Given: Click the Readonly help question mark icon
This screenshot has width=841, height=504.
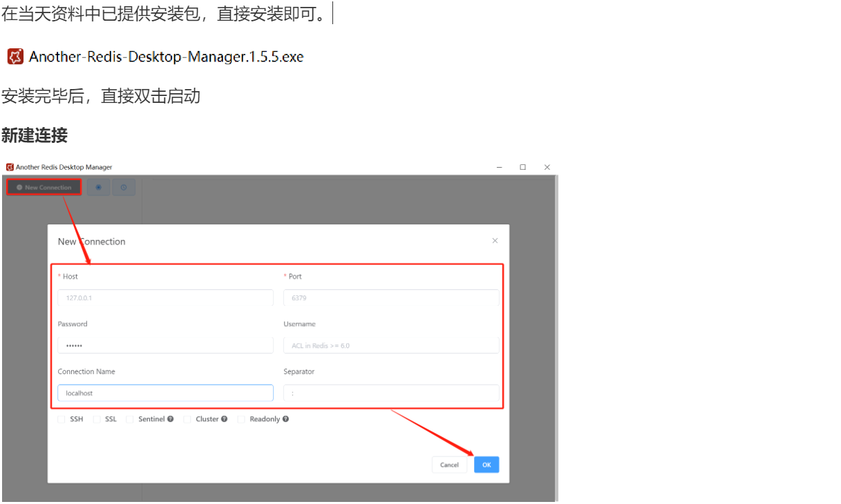Looking at the screenshot, I should coord(285,418).
